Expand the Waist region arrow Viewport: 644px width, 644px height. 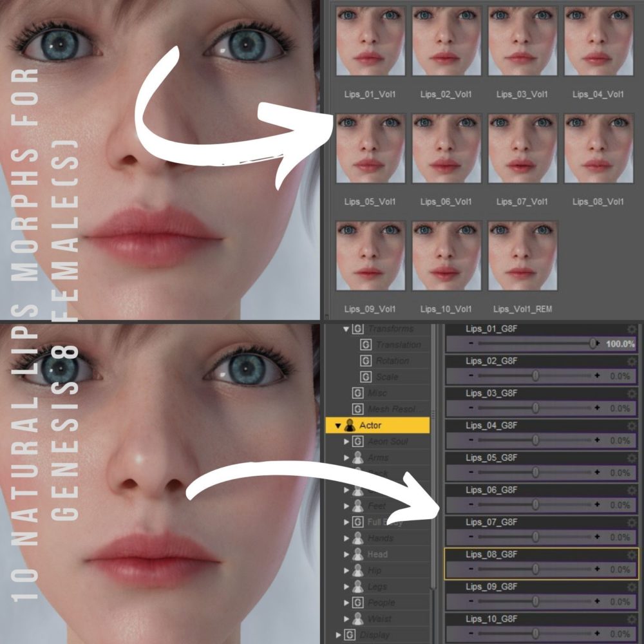pyautogui.click(x=346, y=618)
